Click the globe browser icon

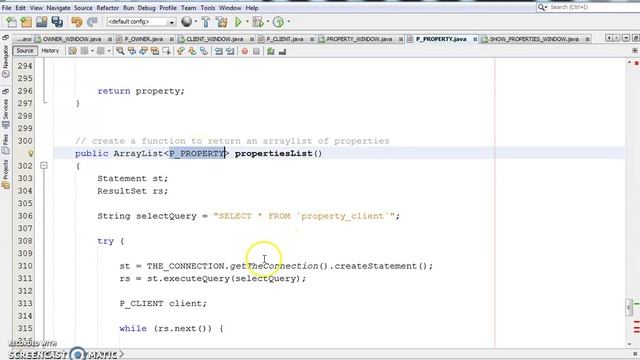(187, 22)
